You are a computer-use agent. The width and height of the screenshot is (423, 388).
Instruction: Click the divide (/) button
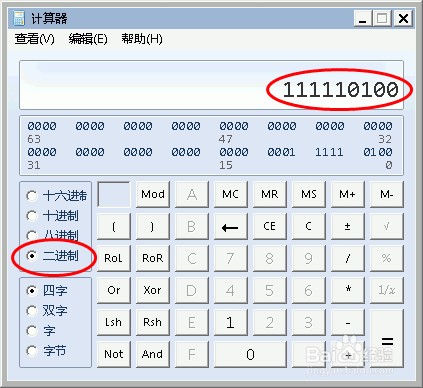click(x=348, y=258)
